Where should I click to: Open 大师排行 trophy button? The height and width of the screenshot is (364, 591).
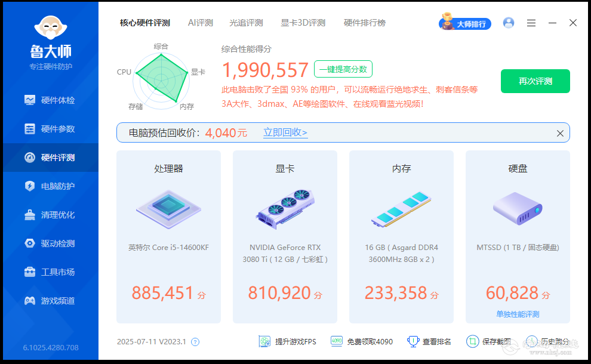click(x=465, y=23)
